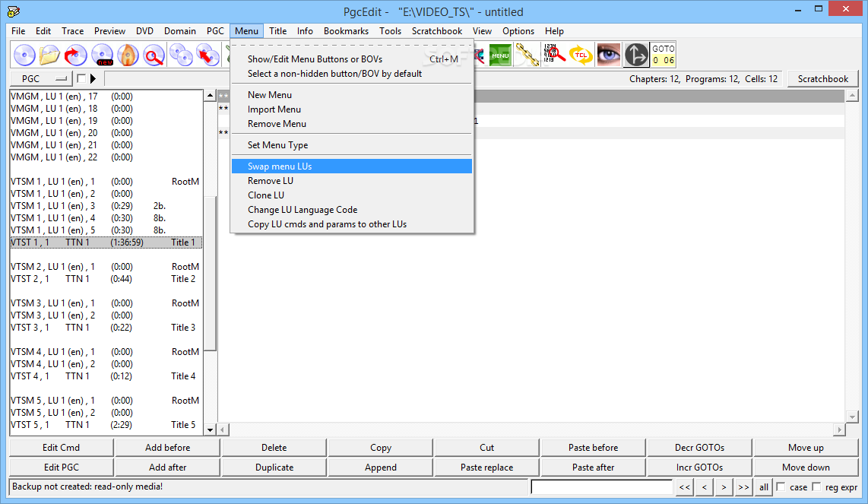Image resolution: width=868 pixels, height=504 pixels.
Task: Click the open folder toolbar icon
Action: click(x=50, y=55)
